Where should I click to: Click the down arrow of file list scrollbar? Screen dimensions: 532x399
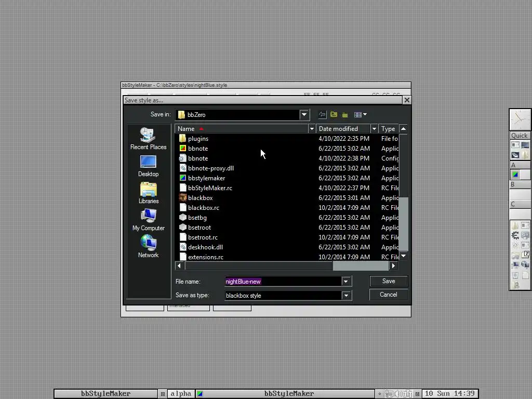coord(403,256)
